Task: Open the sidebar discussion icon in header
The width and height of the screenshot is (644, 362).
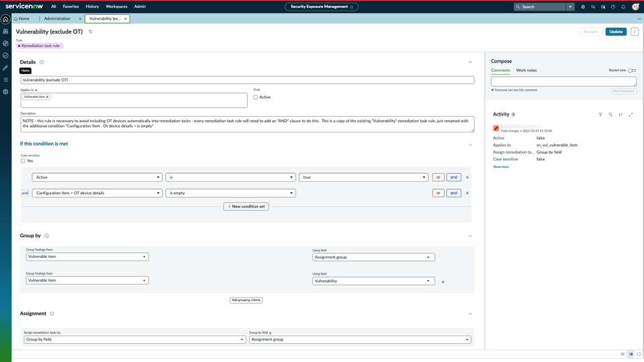Action: coord(603,7)
